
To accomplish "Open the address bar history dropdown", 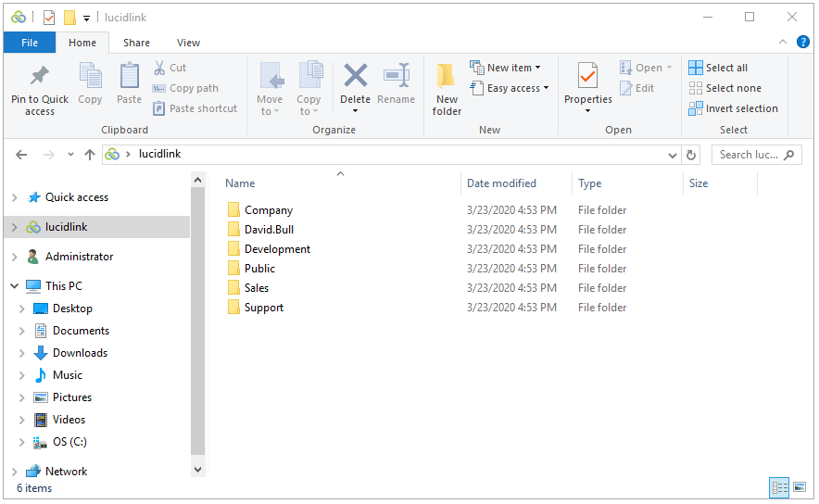I will 673,155.
